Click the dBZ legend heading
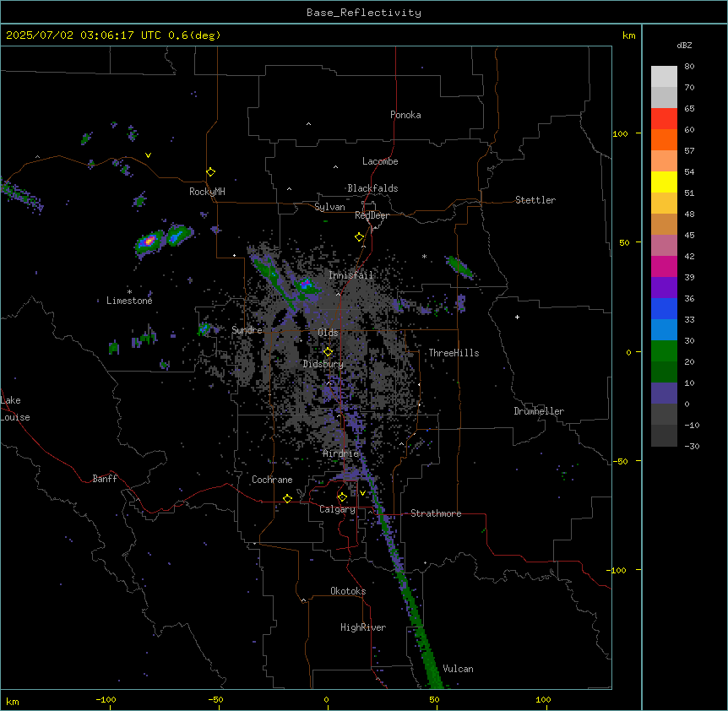Screen dimensions: 728x711 [684, 46]
